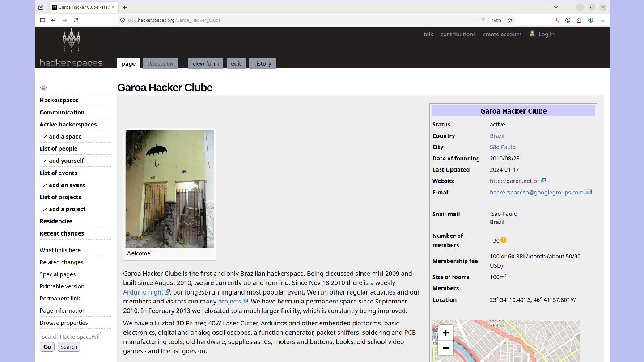Image resolution: width=644 pixels, height=362 pixels.
Task: Expand the list all tabs chevron
Action: point(556,7)
